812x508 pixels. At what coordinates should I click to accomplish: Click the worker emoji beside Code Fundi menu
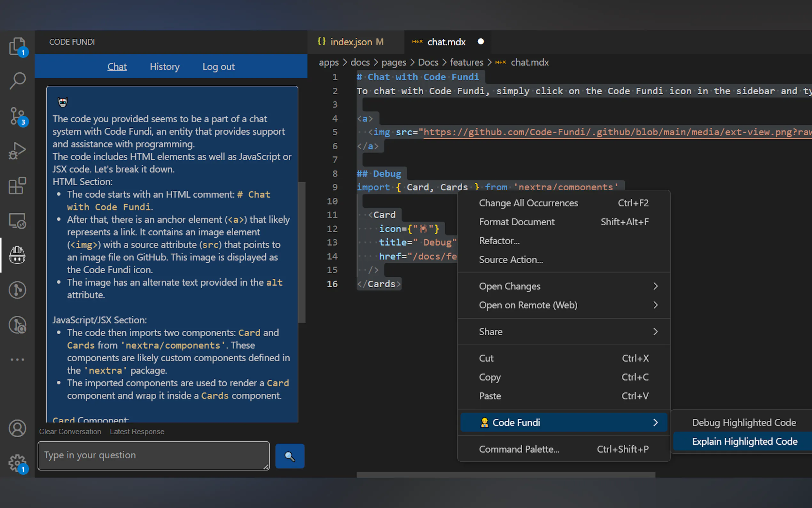[484, 422]
